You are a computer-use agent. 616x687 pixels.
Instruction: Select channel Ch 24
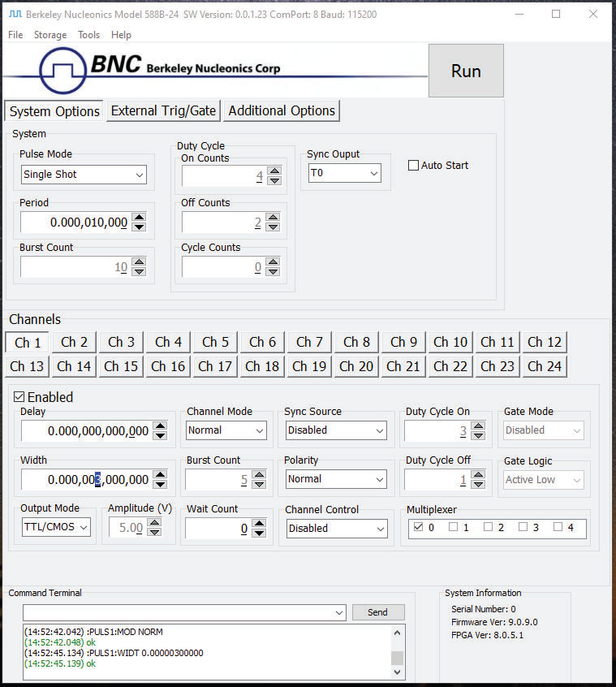[545, 366]
